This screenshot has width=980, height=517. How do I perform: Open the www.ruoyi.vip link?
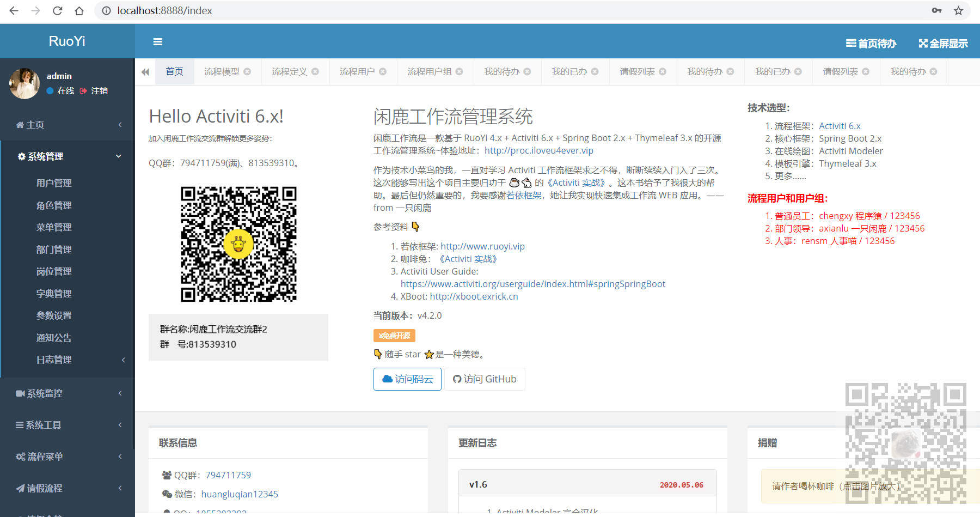click(x=483, y=246)
